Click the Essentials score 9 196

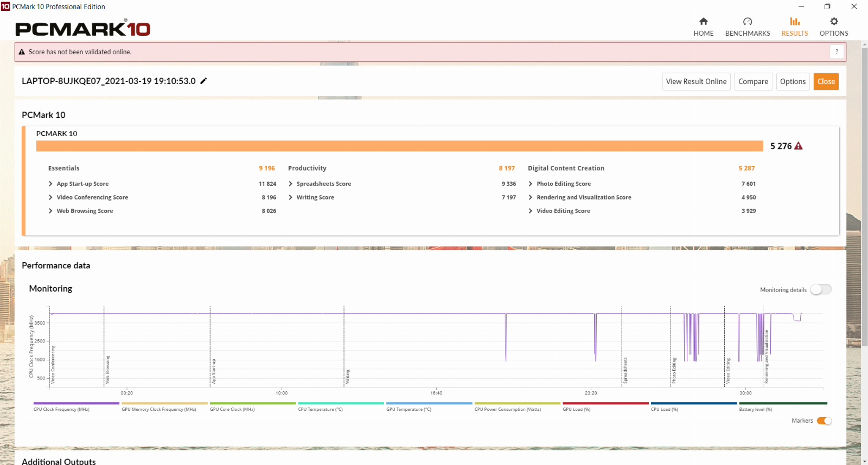coord(267,168)
